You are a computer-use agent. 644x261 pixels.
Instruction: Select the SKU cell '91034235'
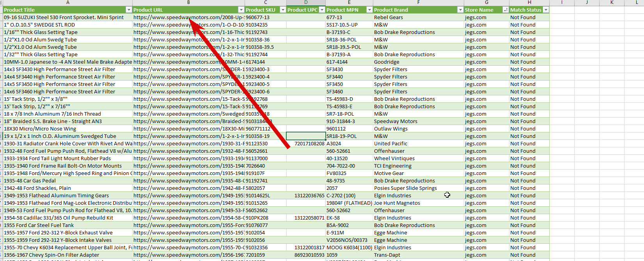(x=266, y=25)
